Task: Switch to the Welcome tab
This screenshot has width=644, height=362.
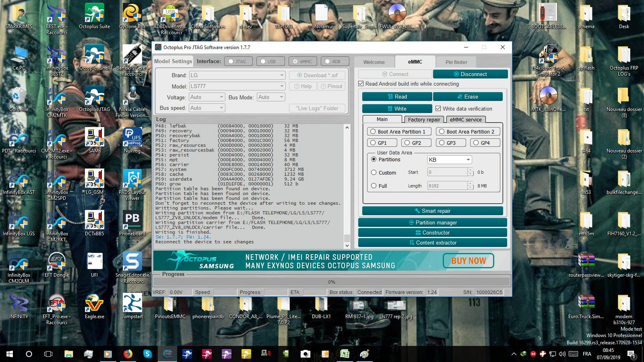Action: tap(374, 62)
